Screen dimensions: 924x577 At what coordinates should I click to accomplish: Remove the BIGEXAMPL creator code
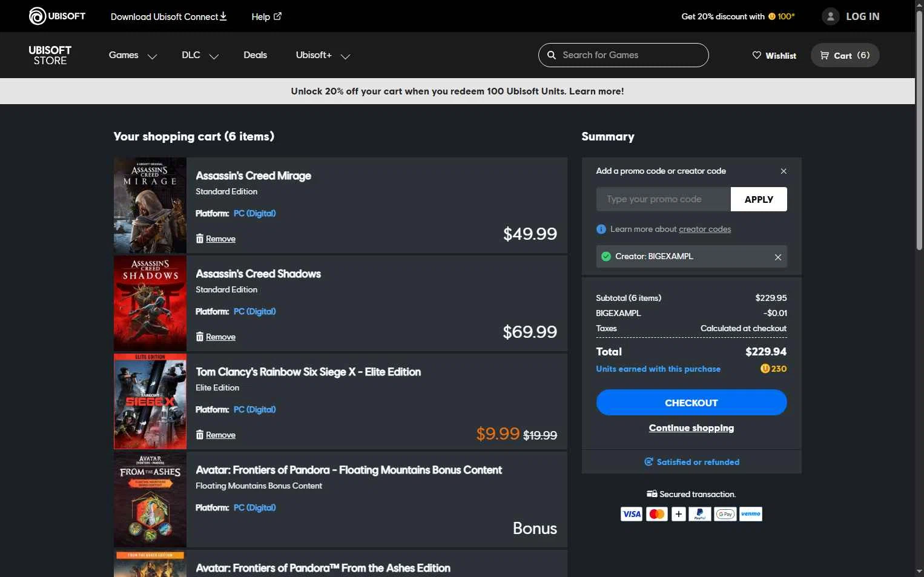click(x=778, y=257)
